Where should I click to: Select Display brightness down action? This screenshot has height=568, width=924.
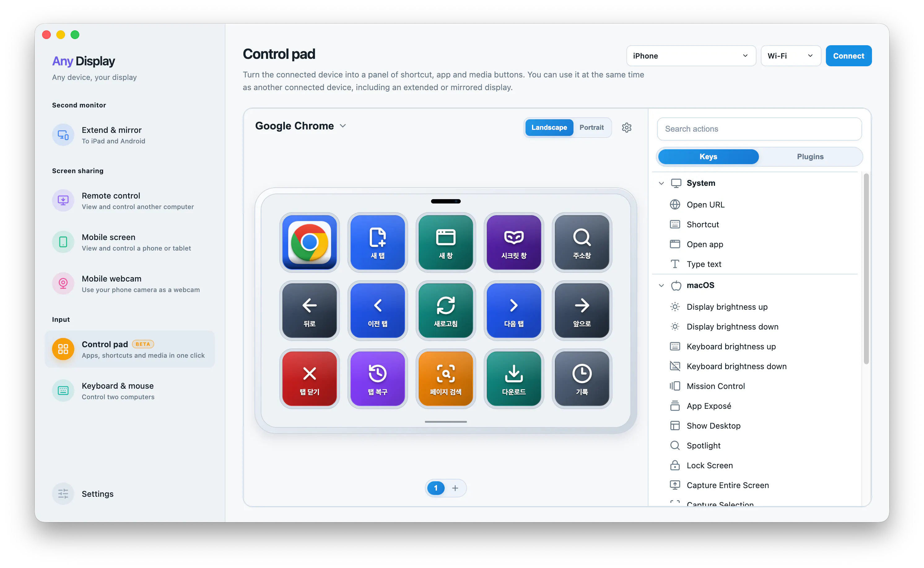coord(755,326)
